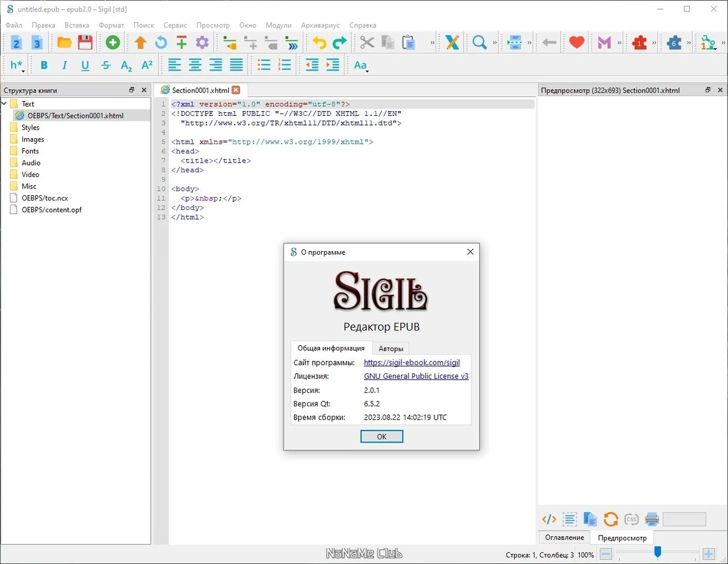The width and height of the screenshot is (728, 564).
Task: Toggle the bulleted list button
Action: pyautogui.click(x=264, y=65)
